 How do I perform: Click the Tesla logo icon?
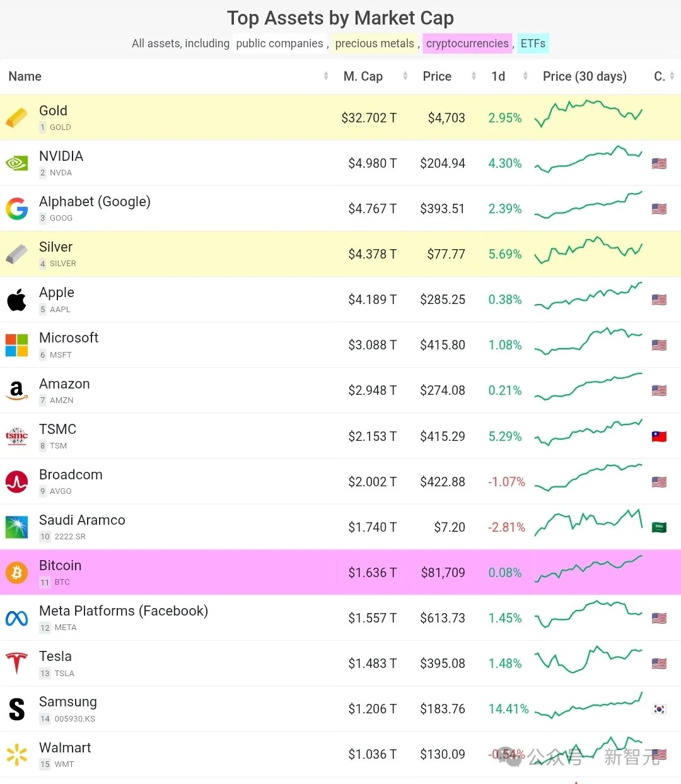(x=17, y=663)
